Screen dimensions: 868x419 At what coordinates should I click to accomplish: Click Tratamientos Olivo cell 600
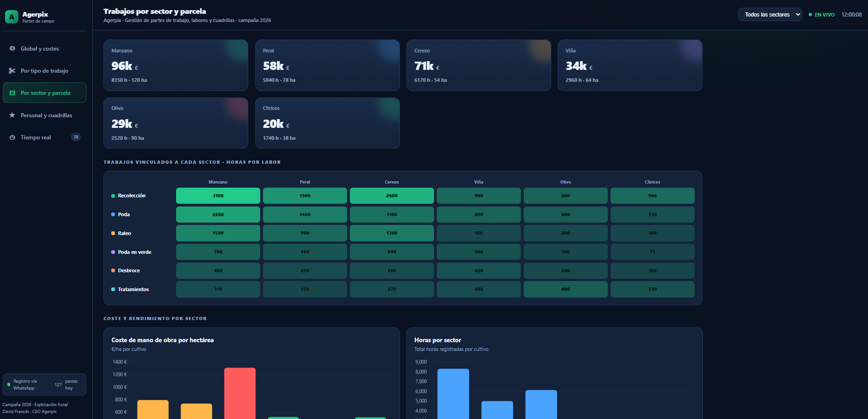[x=565, y=289]
